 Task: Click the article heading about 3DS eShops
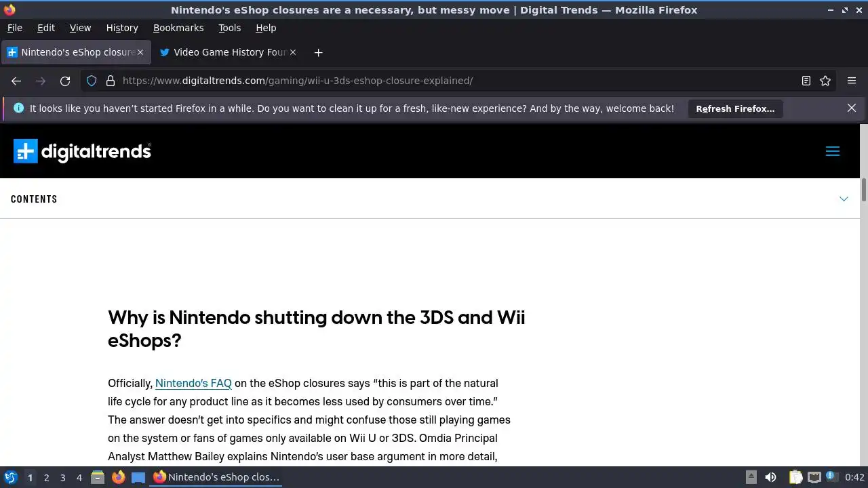[317, 329]
